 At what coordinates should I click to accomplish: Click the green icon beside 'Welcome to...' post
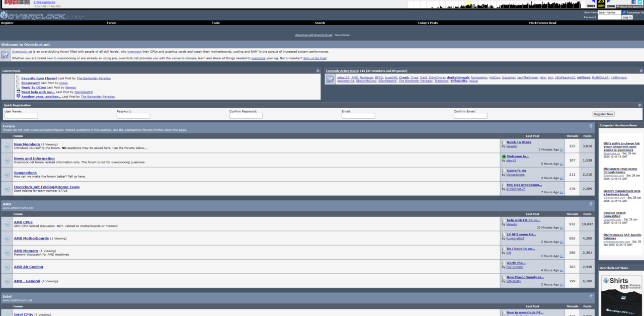tap(504, 156)
